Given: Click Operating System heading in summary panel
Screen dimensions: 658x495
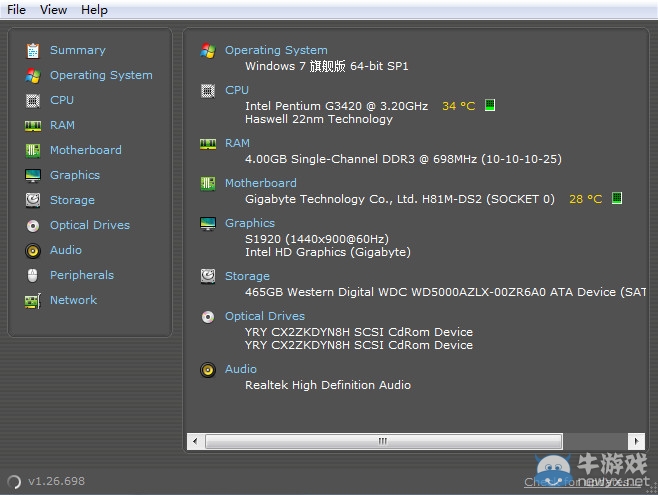Looking at the screenshot, I should 276,50.
